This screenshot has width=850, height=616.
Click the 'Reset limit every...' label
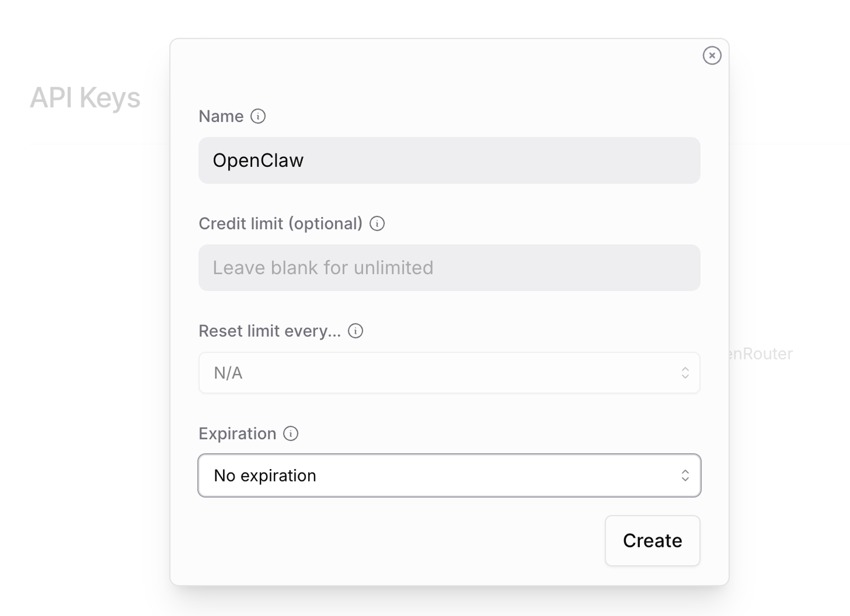(270, 331)
